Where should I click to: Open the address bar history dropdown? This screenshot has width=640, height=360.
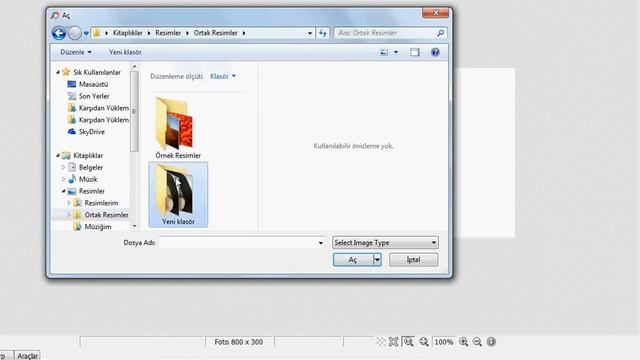pyautogui.click(x=310, y=33)
